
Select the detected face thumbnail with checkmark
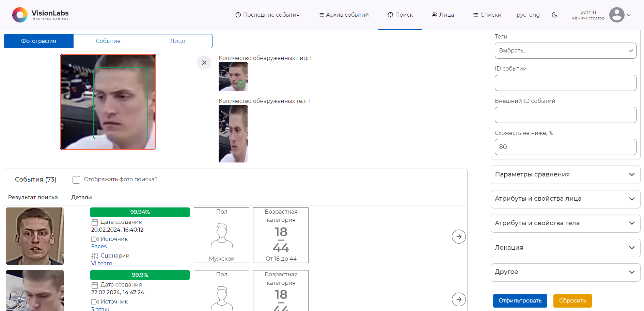tap(233, 76)
